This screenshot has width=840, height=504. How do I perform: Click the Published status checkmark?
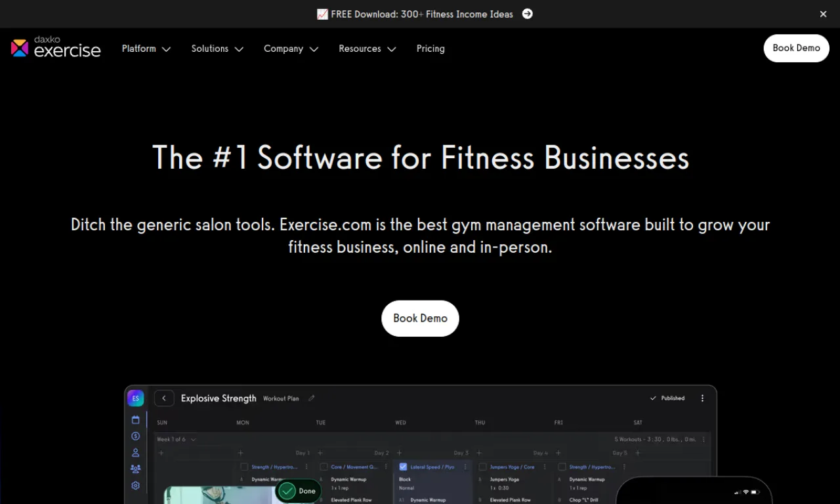pyautogui.click(x=652, y=398)
